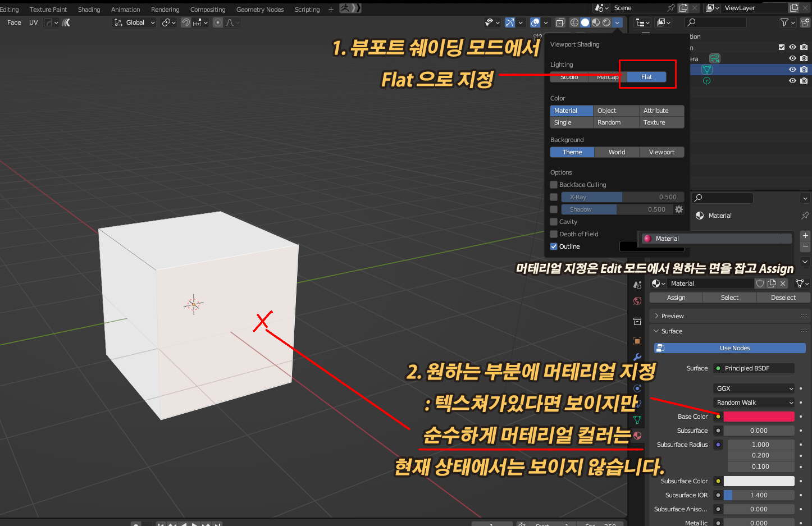Enable Depth of Field checkbox

(x=554, y=234)
